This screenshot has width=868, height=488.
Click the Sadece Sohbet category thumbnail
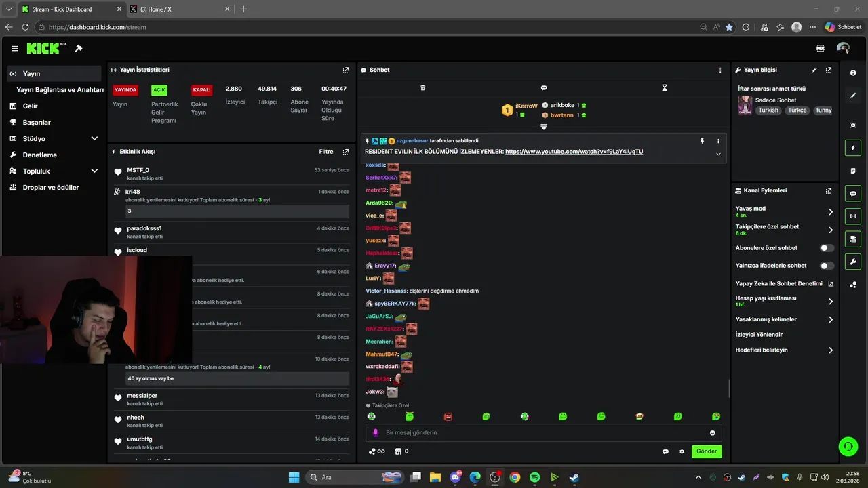745,105
